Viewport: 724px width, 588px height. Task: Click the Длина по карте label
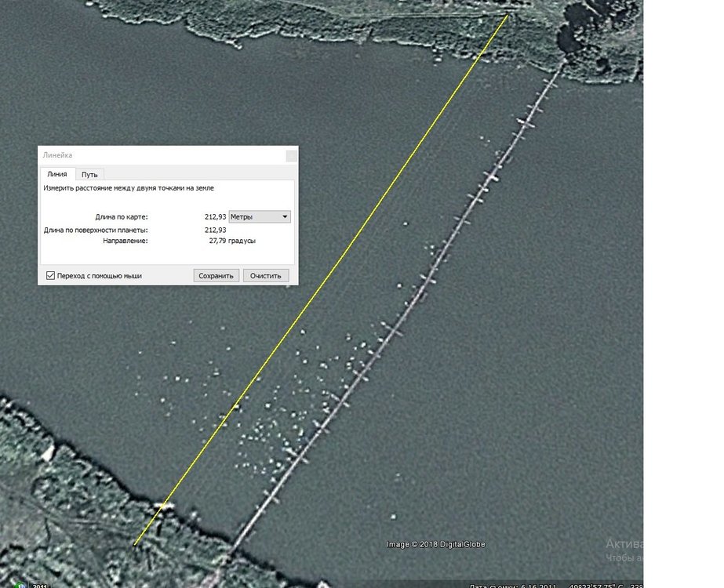tap(121, 216)
